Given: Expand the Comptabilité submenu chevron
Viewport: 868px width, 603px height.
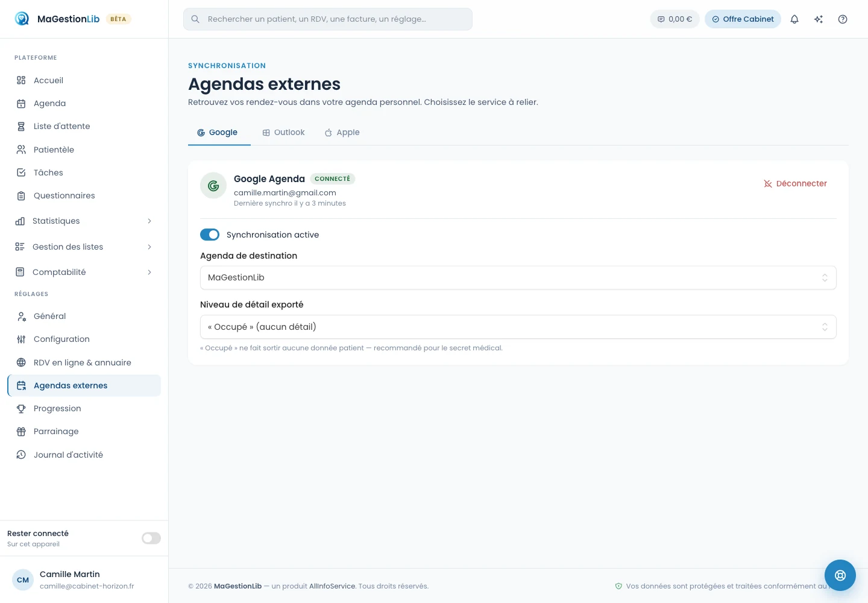Looking at the screenshot, I should (149, 273).
